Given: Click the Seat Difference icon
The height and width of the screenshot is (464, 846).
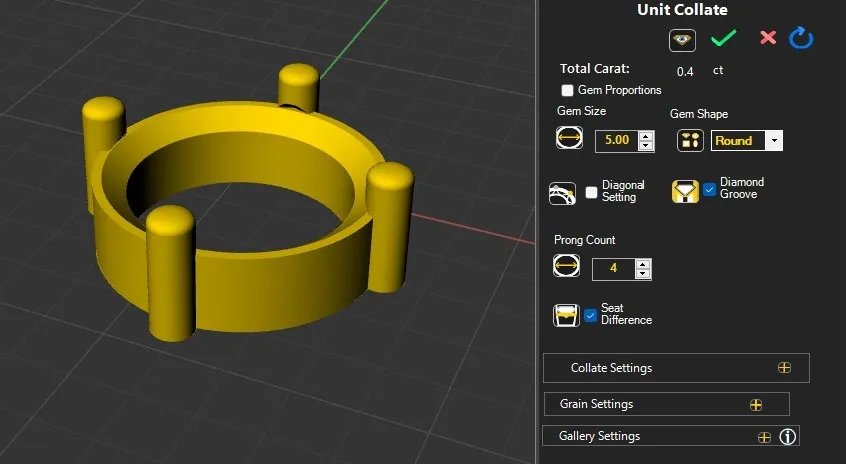Looking at the screenshot, I should 566,316.
